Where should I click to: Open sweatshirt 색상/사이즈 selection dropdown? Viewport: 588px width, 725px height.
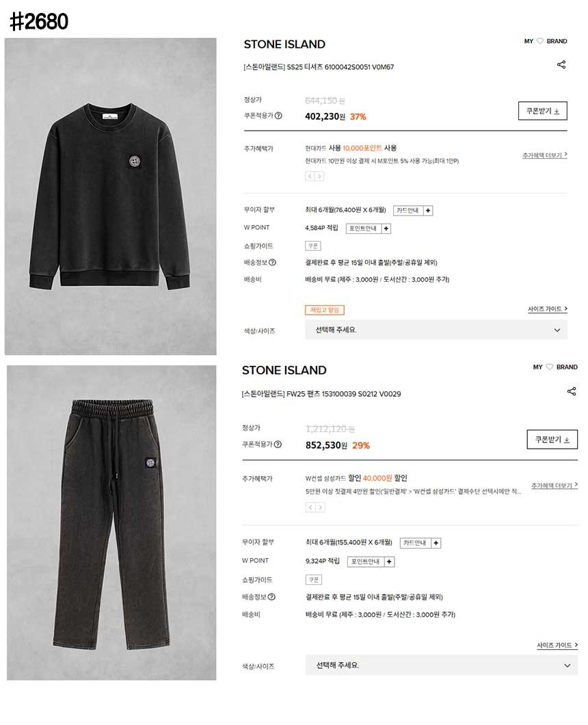click(436, 330)
